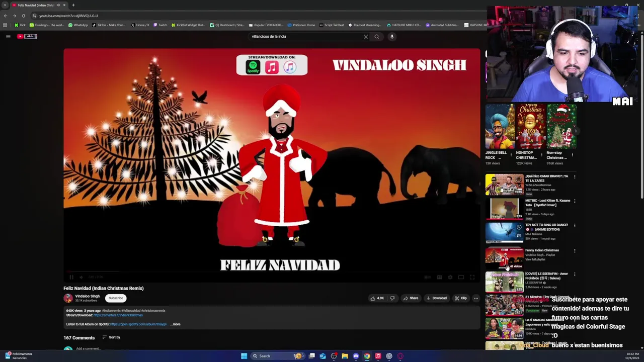Dislike the video with thumbs down
644x362 pixels.
[392, 298]
